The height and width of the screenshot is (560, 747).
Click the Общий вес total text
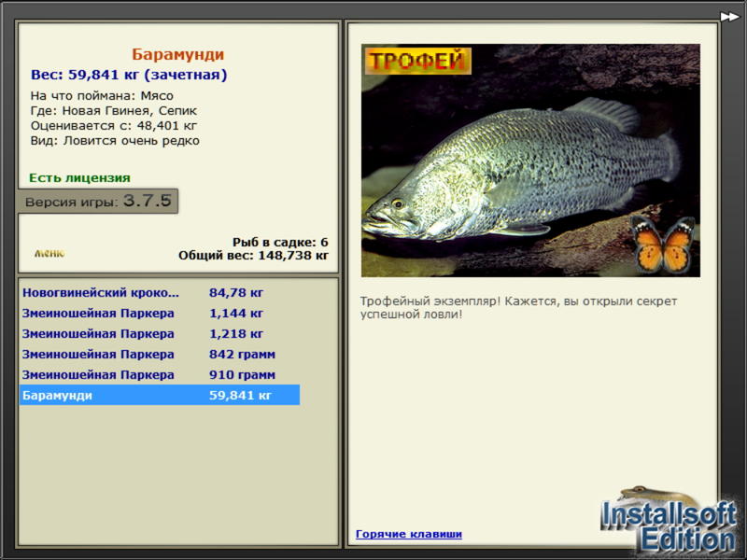click(x=253, y=255)
